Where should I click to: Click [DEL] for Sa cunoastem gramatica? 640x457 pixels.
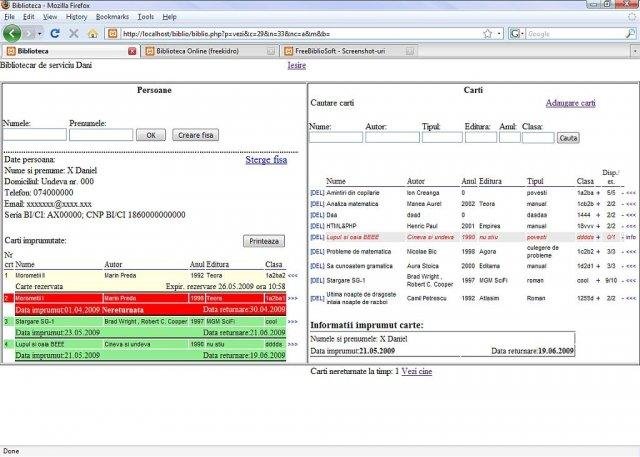coord(317,266)
